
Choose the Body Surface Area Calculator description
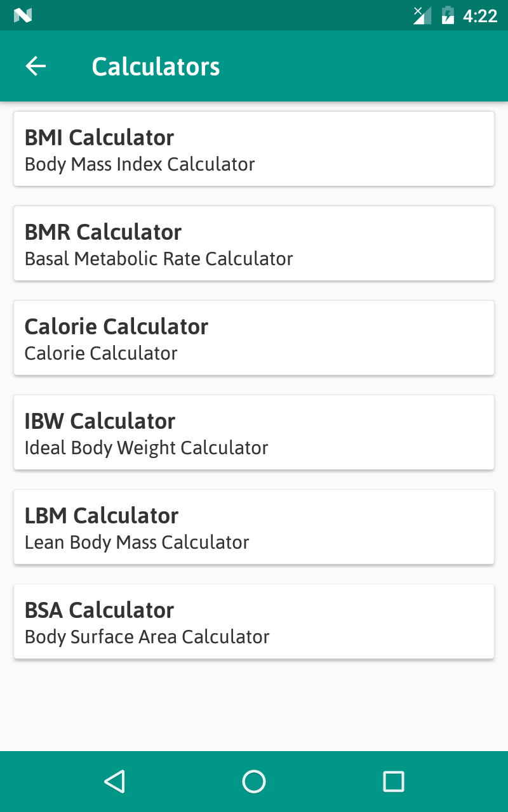(x=147, y=637)
